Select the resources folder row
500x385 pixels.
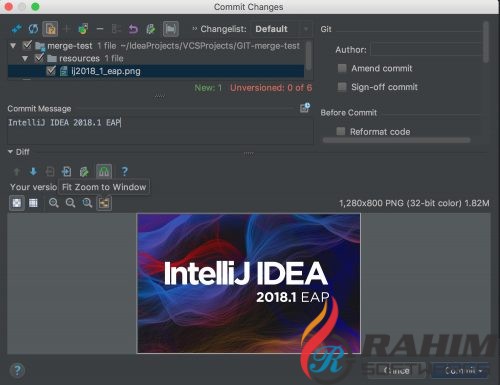156,58
